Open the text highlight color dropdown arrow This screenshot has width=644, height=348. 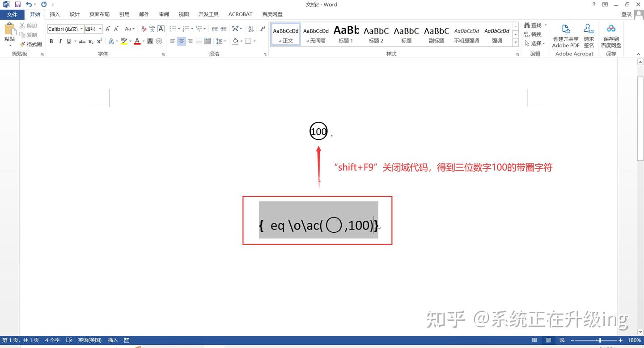click(x=130, y=41)
